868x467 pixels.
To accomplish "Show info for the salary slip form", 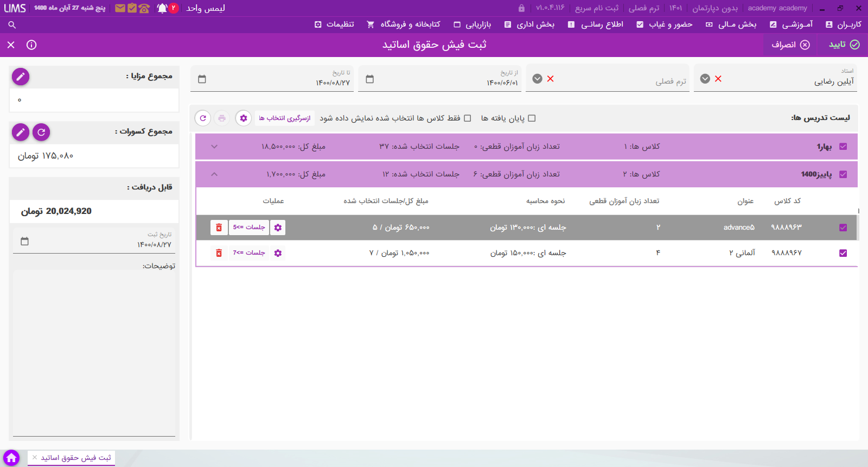I will [31, 45].
